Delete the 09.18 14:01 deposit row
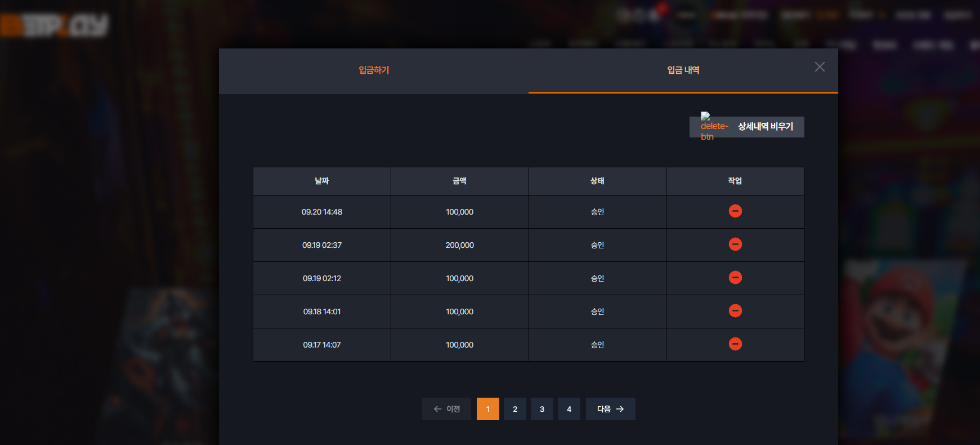980x445 pixels. coord(735,311)
